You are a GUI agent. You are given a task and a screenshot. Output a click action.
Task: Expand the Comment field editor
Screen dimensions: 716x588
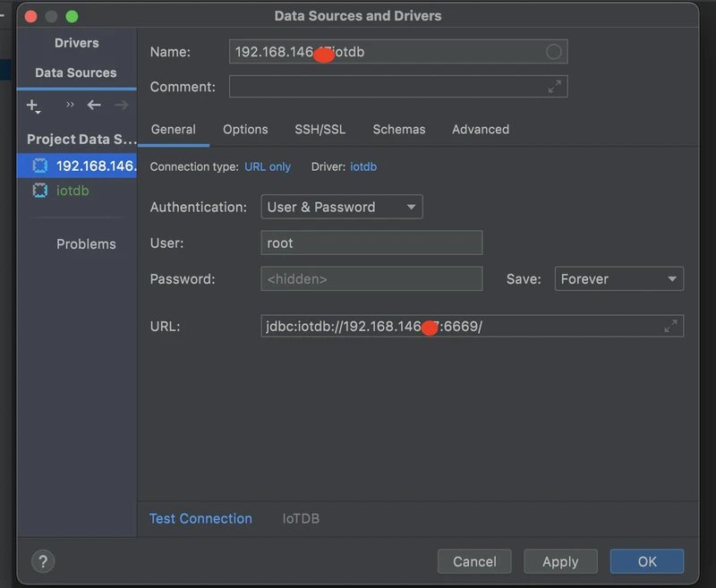click(554, 86)
